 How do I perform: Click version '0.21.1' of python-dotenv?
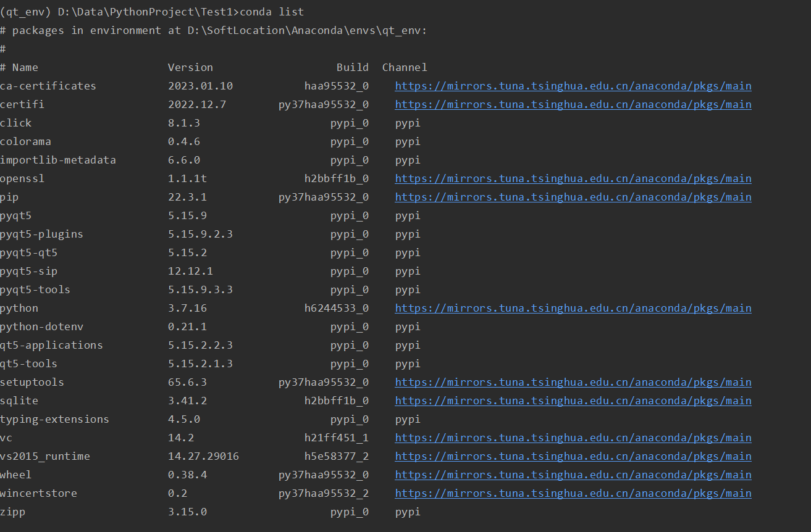coord(187,326)
